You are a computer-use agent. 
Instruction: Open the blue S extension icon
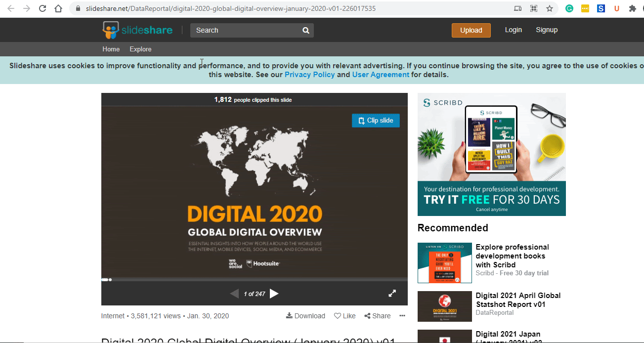(601, 8)
